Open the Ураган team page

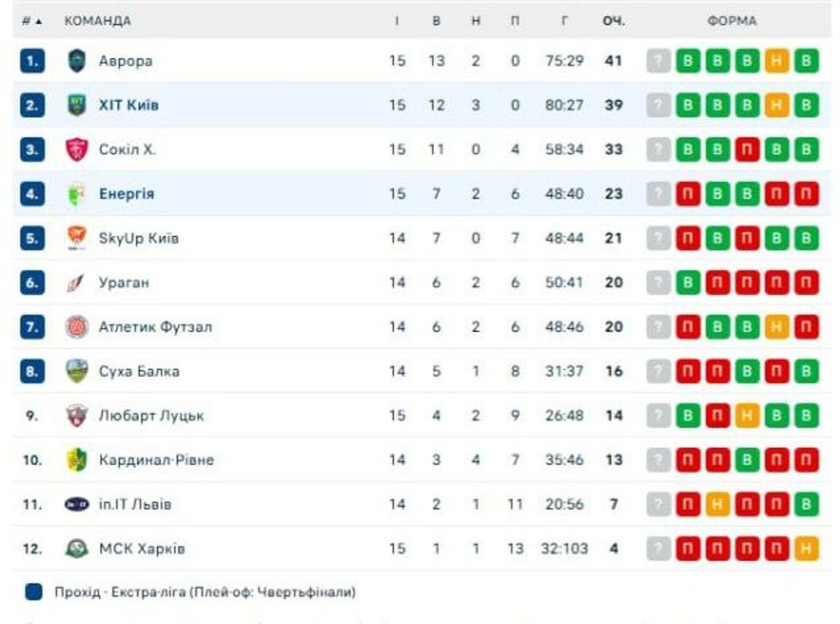[x=124, y=283]
